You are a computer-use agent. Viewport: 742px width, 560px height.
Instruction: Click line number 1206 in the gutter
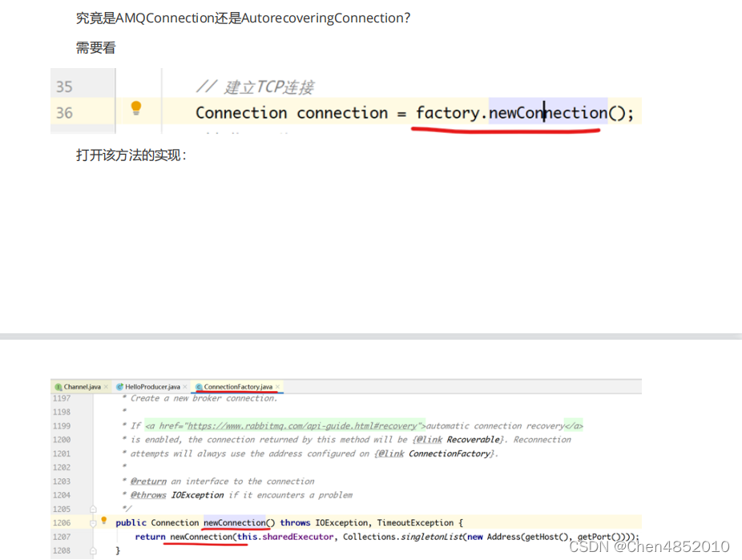tap(62, 523)
